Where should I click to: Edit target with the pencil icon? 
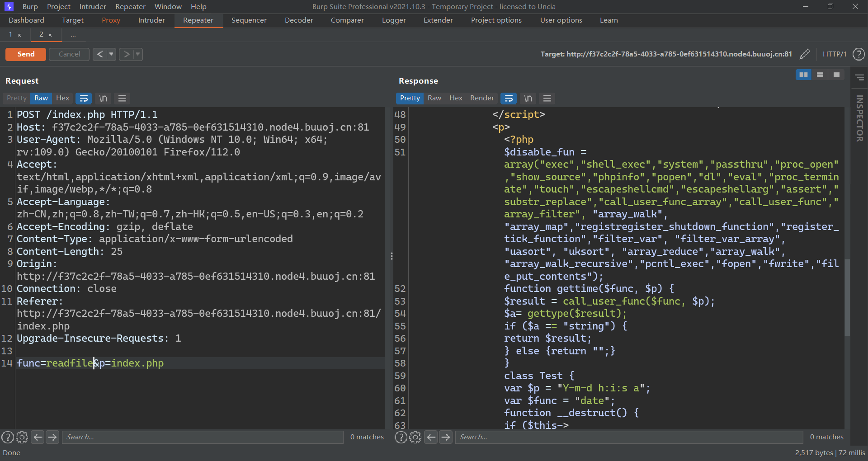(805, 54)
